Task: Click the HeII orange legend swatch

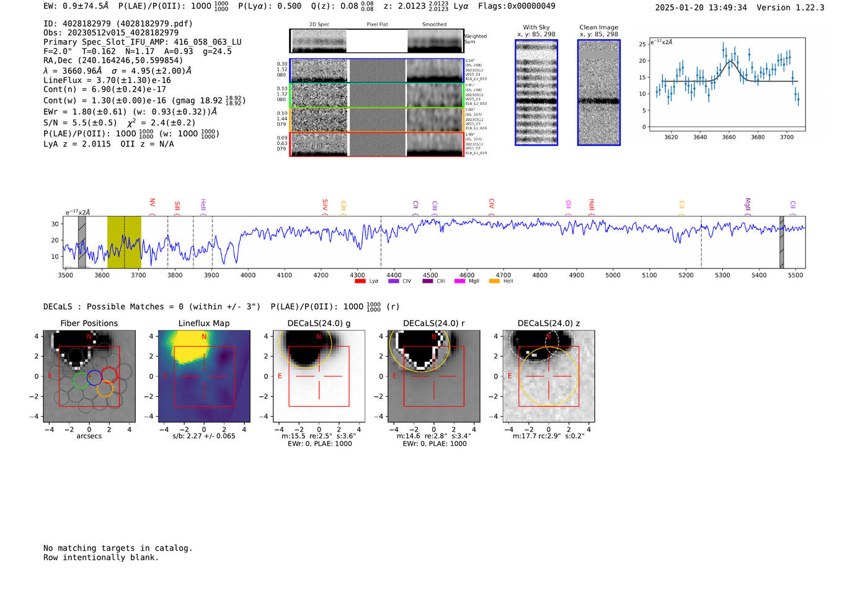Action: (494, 282)
